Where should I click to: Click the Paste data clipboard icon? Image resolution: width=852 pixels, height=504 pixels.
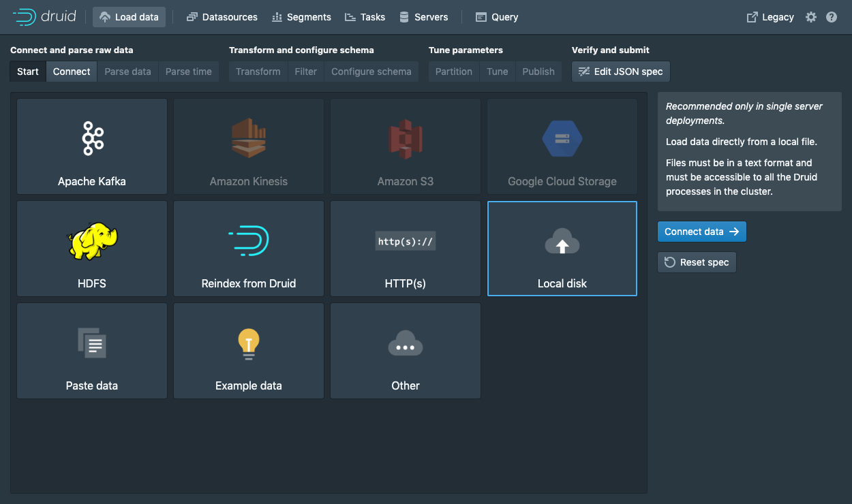click(92, 343)
